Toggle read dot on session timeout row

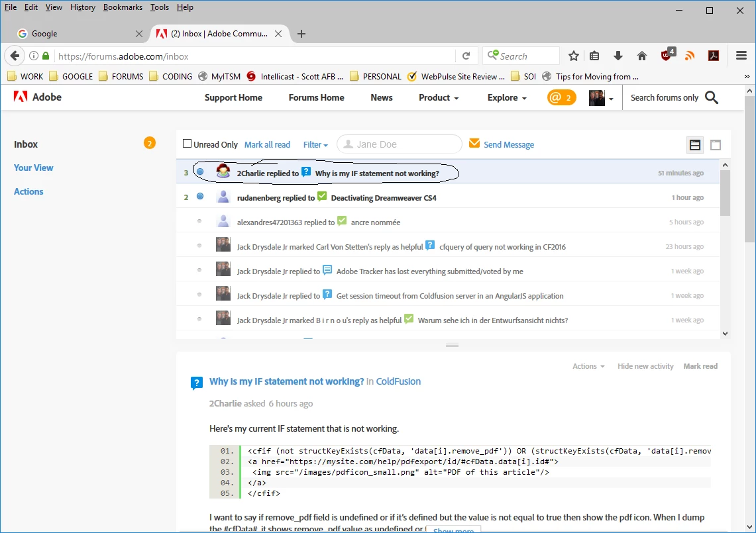[199, 295]
